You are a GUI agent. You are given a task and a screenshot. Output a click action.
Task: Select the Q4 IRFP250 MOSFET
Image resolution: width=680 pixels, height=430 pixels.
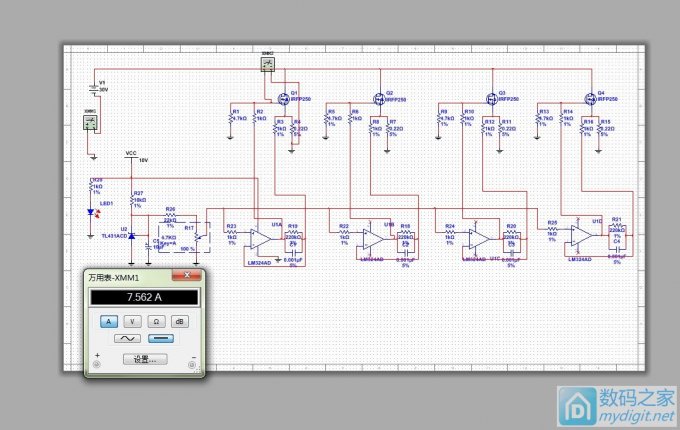(590, 98)
